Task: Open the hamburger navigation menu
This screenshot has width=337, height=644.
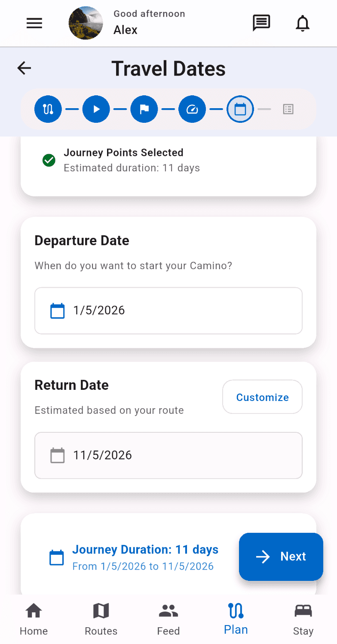Action: coord(34,23)
